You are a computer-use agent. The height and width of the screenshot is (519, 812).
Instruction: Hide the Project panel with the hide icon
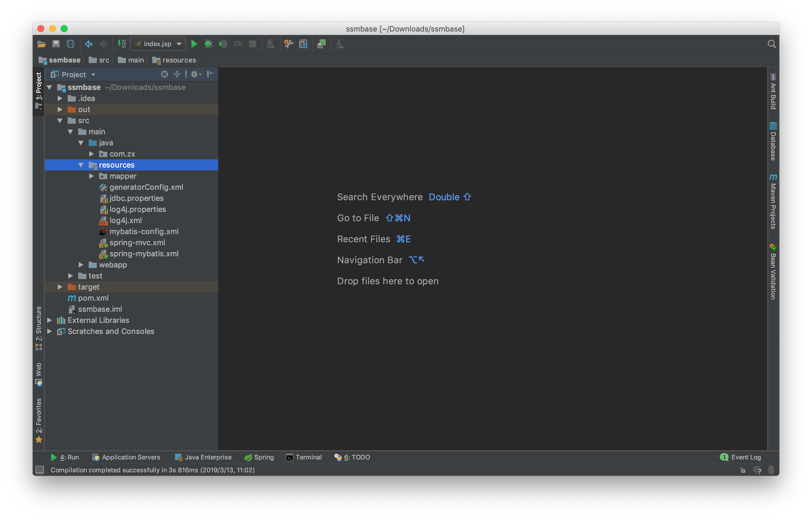click(210, 74)
